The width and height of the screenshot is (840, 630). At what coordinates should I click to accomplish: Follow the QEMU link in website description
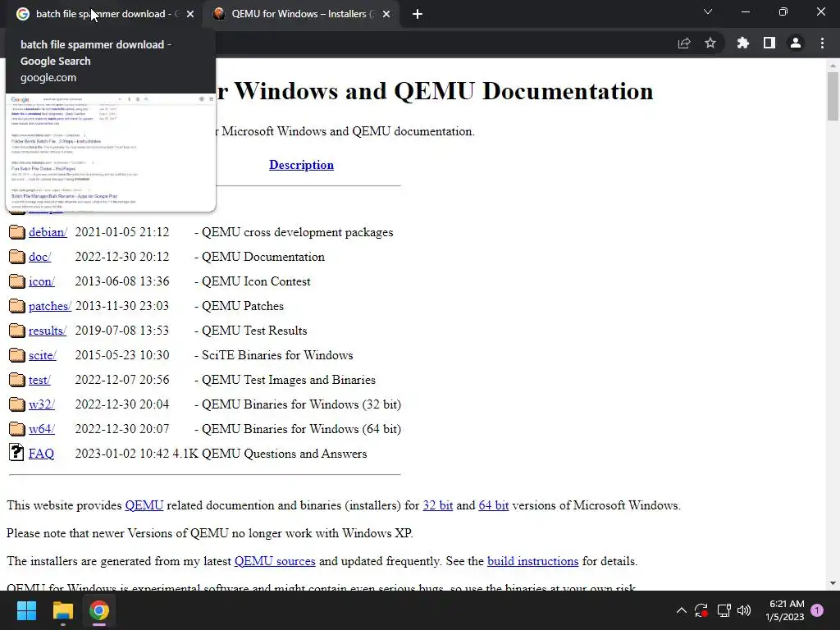[x=144, y=505]
